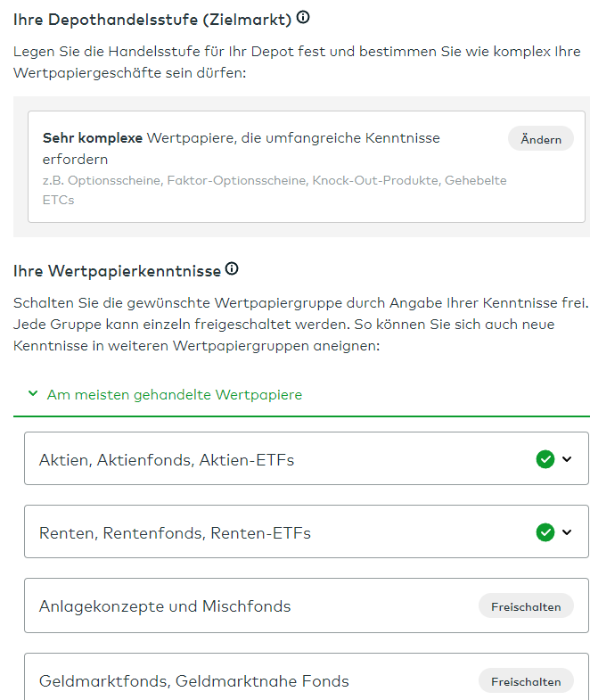Select Anlagekonzepte und Mischfonds row label
Screen dimensions: 590x700
pos(165,606)
